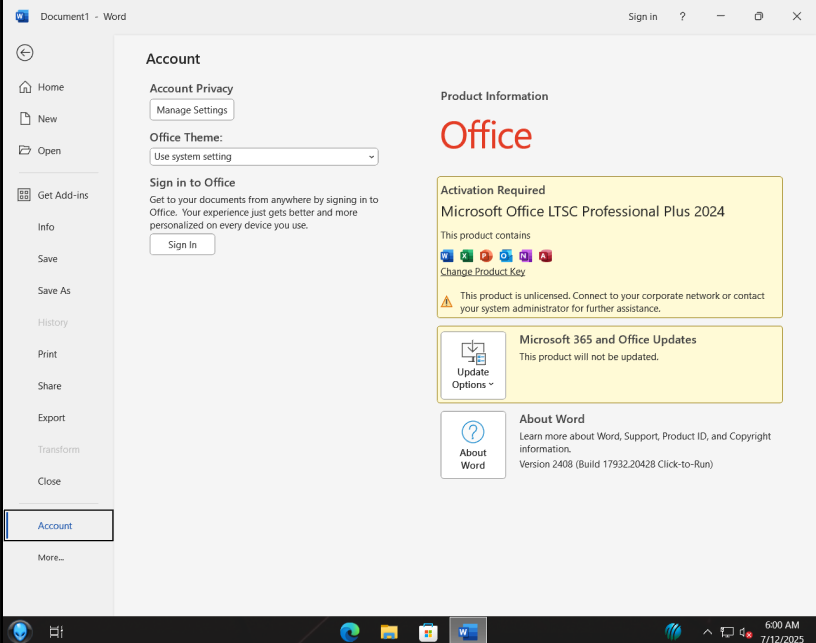Show hidden icons in the system tray

pyautogui.click(x=707, y=632)
